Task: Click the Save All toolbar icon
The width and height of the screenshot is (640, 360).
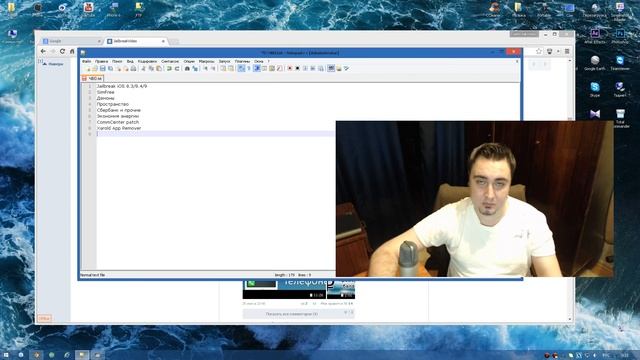Action: pyautogui.click(x=110, y=69)
